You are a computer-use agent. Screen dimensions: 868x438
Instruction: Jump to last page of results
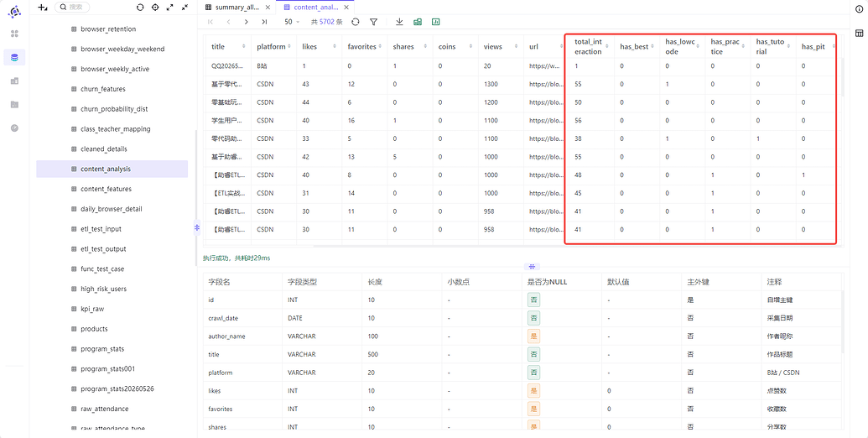click(265, 22)
